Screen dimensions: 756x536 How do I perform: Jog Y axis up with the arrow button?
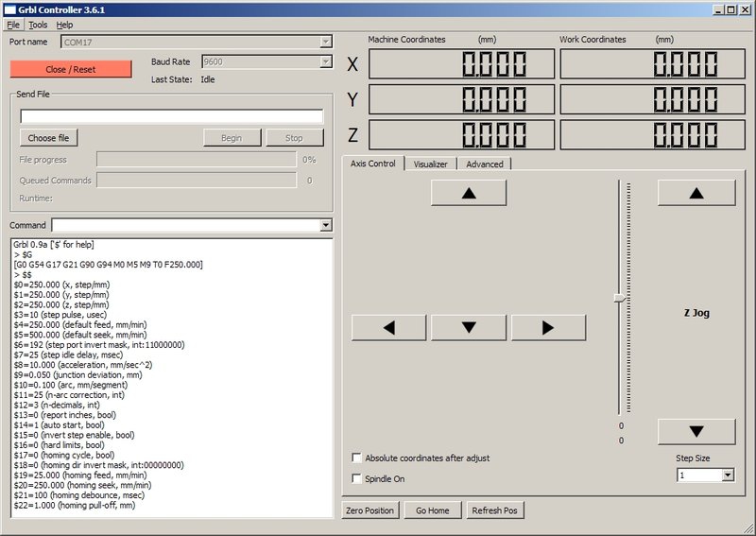tap(469, 193)
